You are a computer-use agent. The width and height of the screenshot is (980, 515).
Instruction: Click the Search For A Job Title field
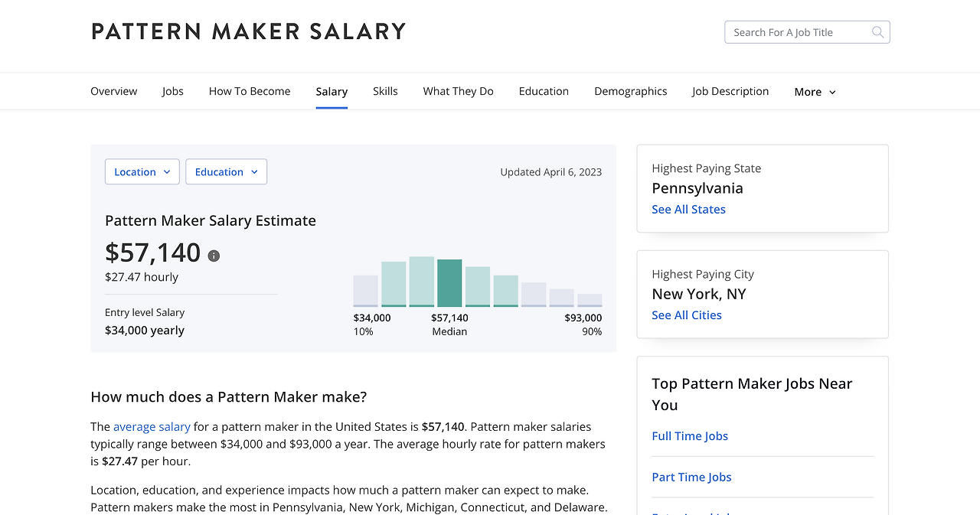click(x=796, y=32)
